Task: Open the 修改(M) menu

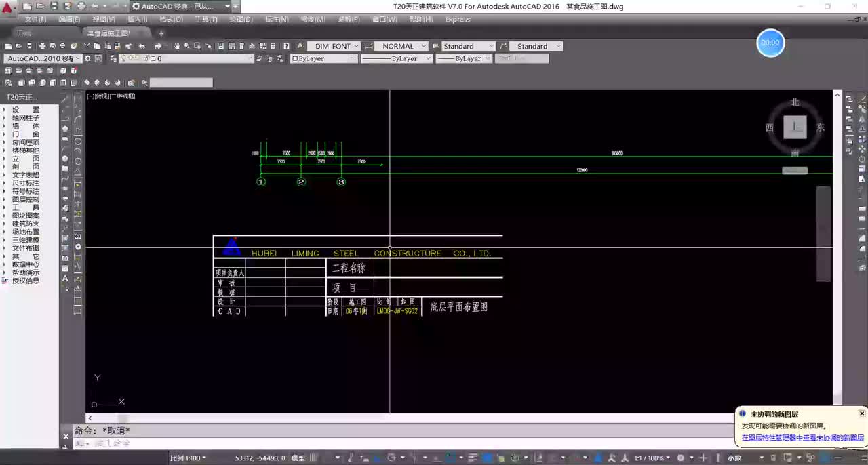Action: tap(313, 19)
